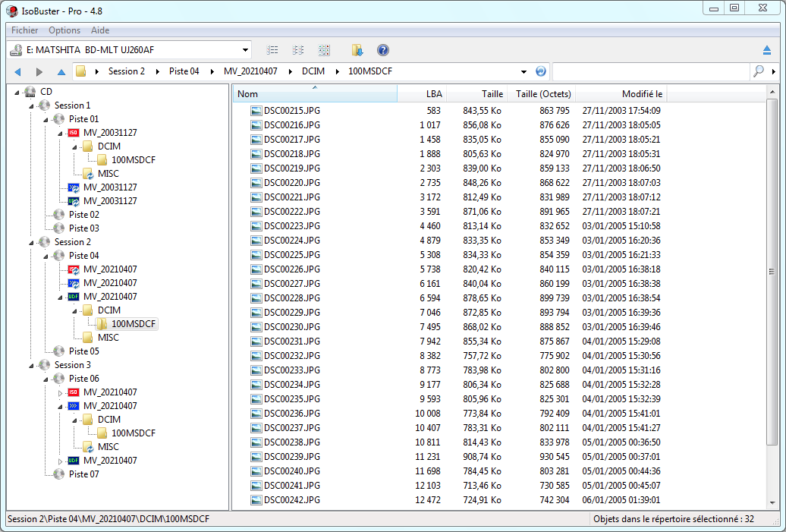The width and height of the screenshot is (786, 532).
Task: Expand red ISO MV_20210407 under Piste 06
Action: [x=60, y=392]
